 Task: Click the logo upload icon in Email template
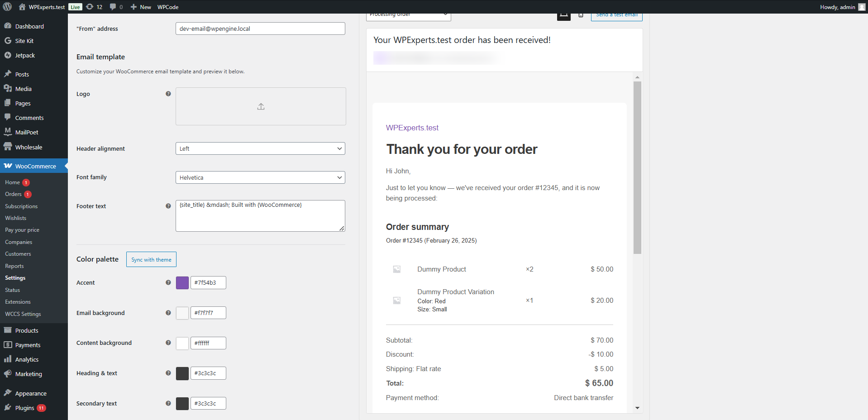pos(260,106)
